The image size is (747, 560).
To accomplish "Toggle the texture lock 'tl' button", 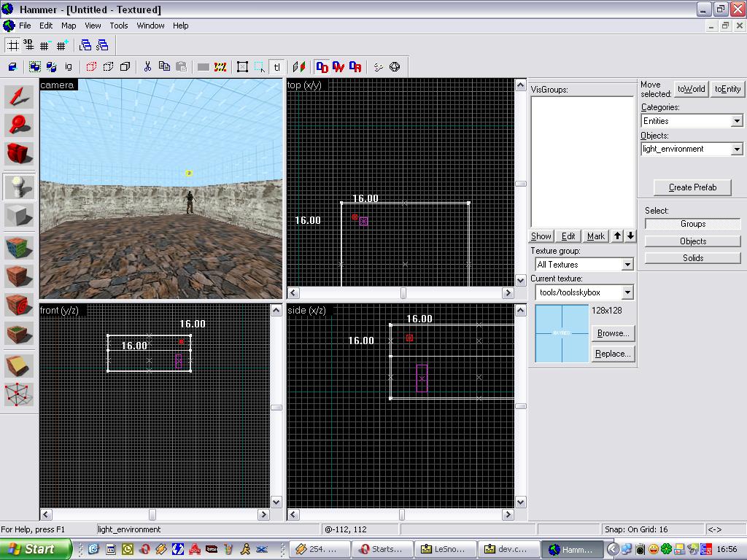I will coord(276,66).
